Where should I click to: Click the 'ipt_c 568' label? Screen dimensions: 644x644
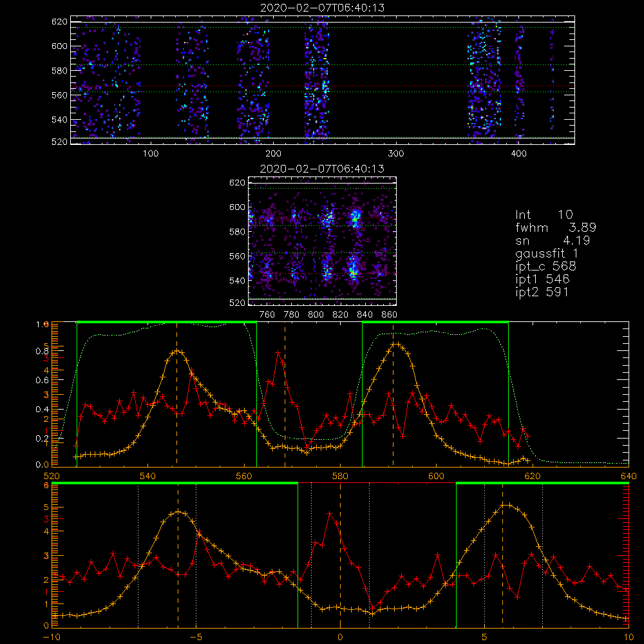pyautogui.click(x=546, y=266)
